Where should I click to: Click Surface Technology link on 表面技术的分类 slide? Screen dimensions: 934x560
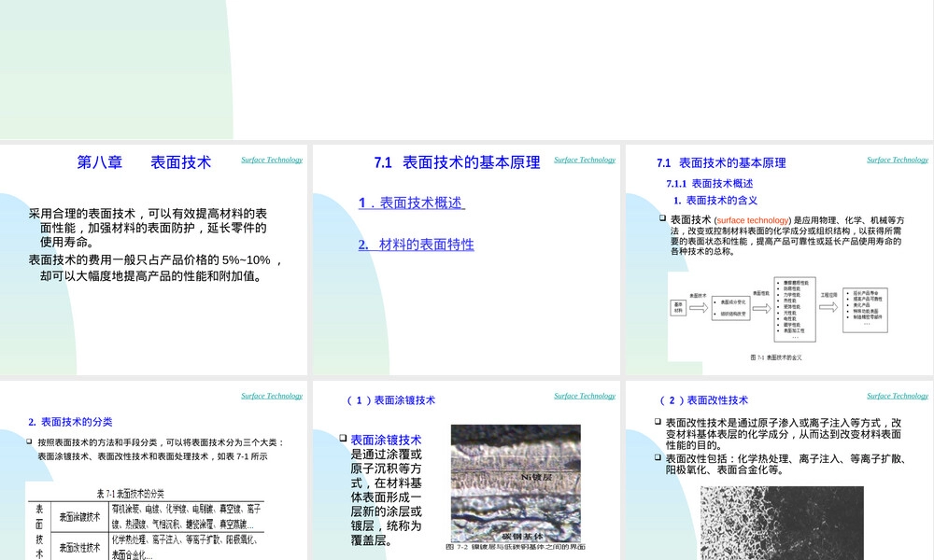click(x=272, y=396)
